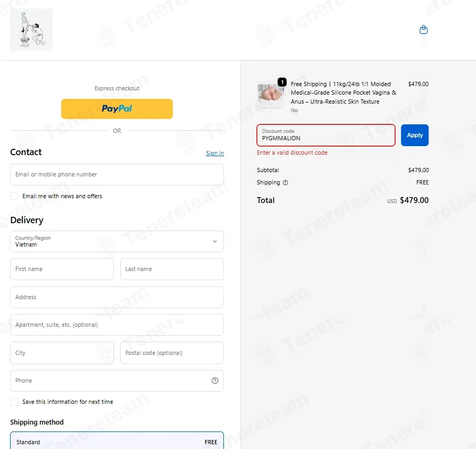Screen dimensions: 476x449
Task: Click the Postal code optional field
Action: click(x=172, y=353)
